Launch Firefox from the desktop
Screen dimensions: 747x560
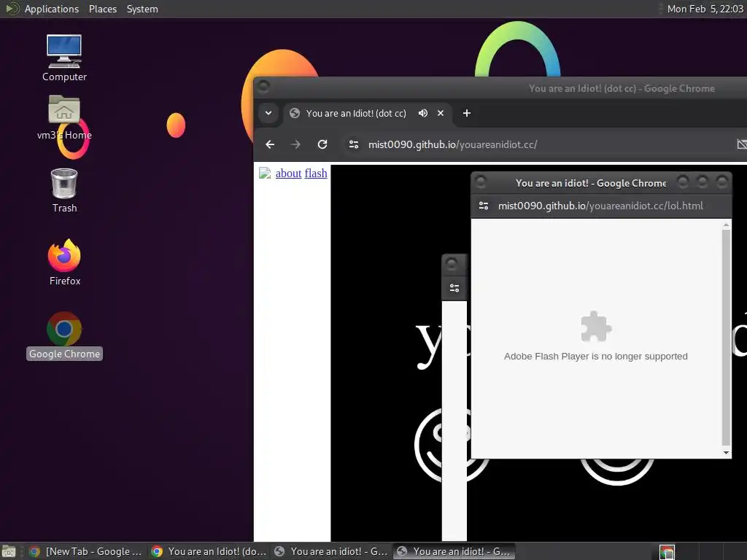pos(64,262)
